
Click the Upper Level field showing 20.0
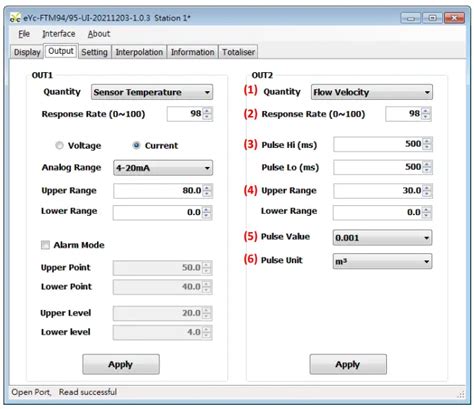coord(162,313)
